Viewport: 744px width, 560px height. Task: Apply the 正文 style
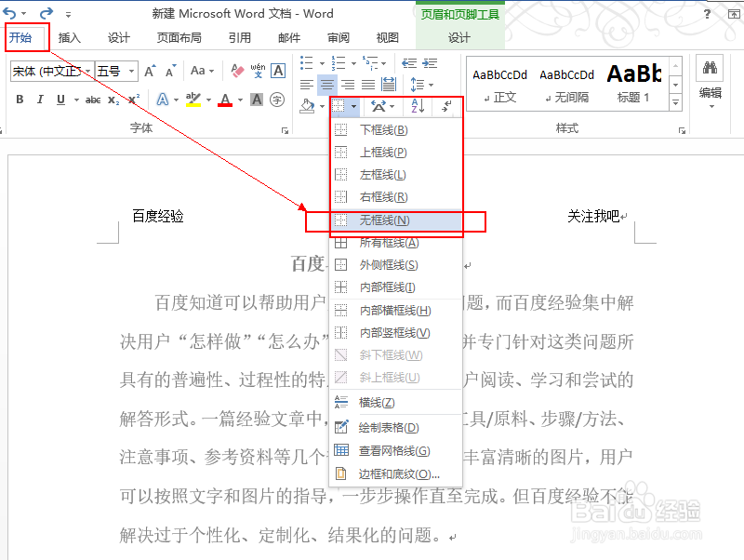(499, 85)
